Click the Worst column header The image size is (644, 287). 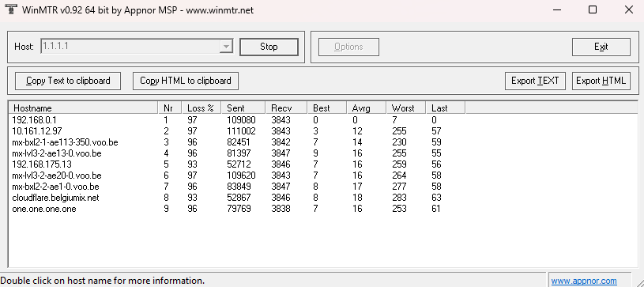point(406,108)
